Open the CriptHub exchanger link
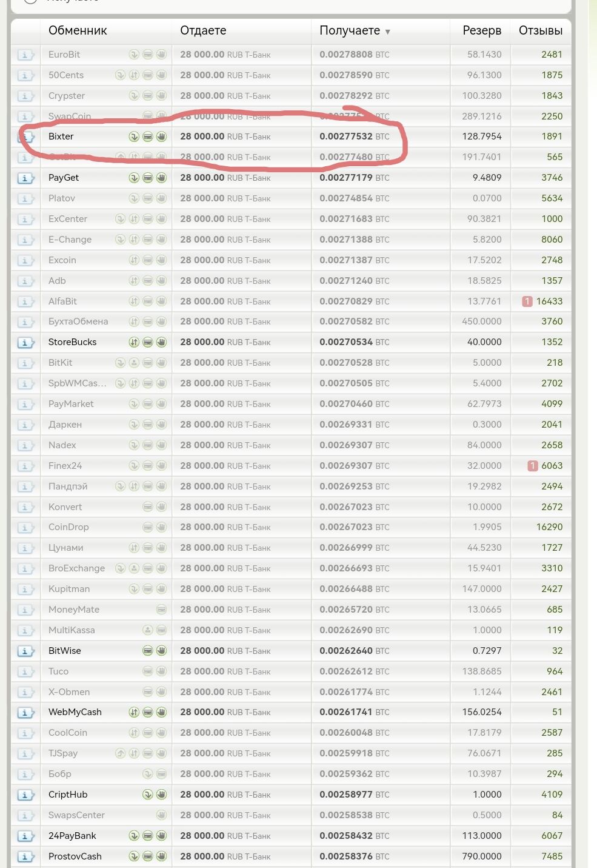Viewport: 597px width, 868px height. [x=68, y=795]
